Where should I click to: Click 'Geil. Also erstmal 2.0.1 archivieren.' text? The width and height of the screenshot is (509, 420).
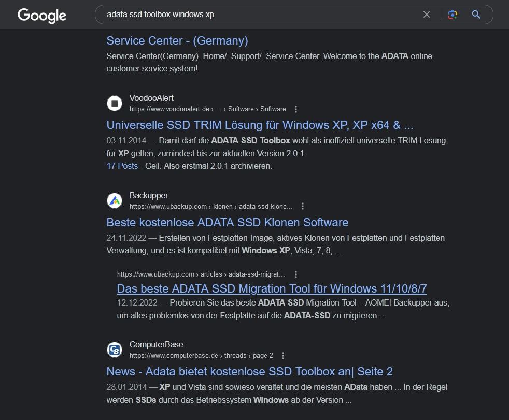[x=208, y=166]
